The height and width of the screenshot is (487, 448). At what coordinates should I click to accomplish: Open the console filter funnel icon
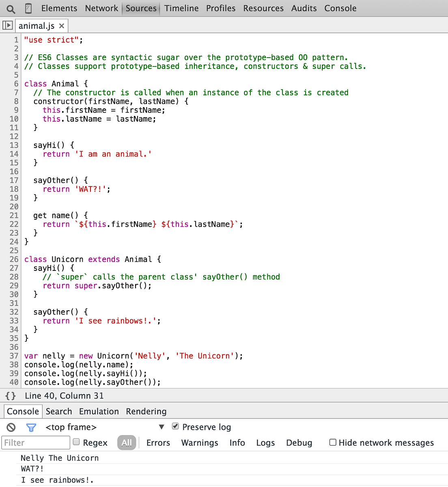(31, 427)
